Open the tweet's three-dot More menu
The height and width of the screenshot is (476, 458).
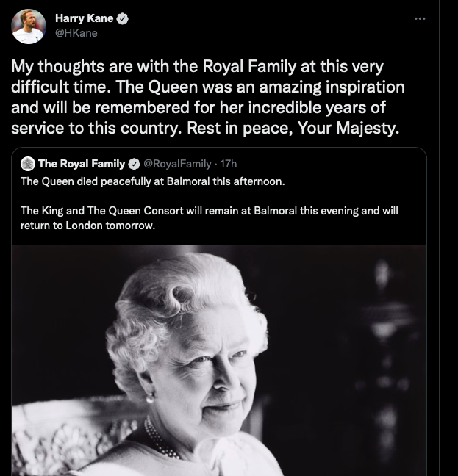(420, 18)
